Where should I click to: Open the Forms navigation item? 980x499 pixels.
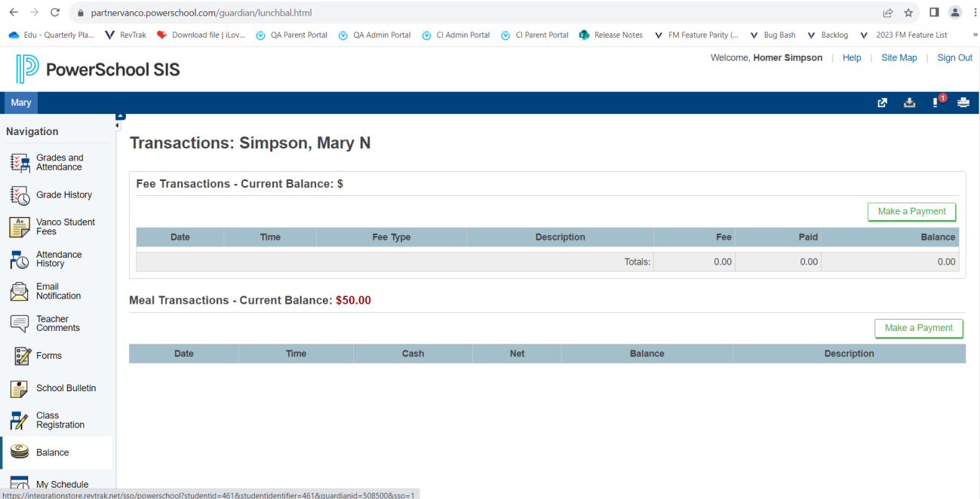[x=49, y=356]
